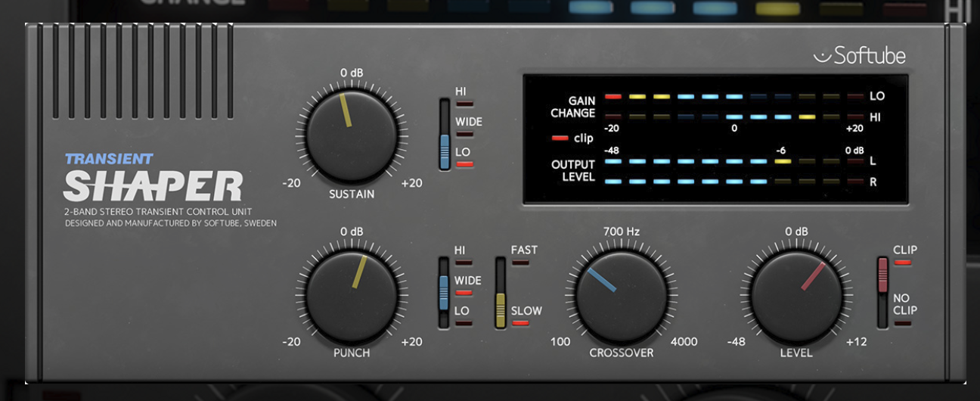Set Punch band switch to LO
The height and width of the screenshot is (401, 980).
463,316
